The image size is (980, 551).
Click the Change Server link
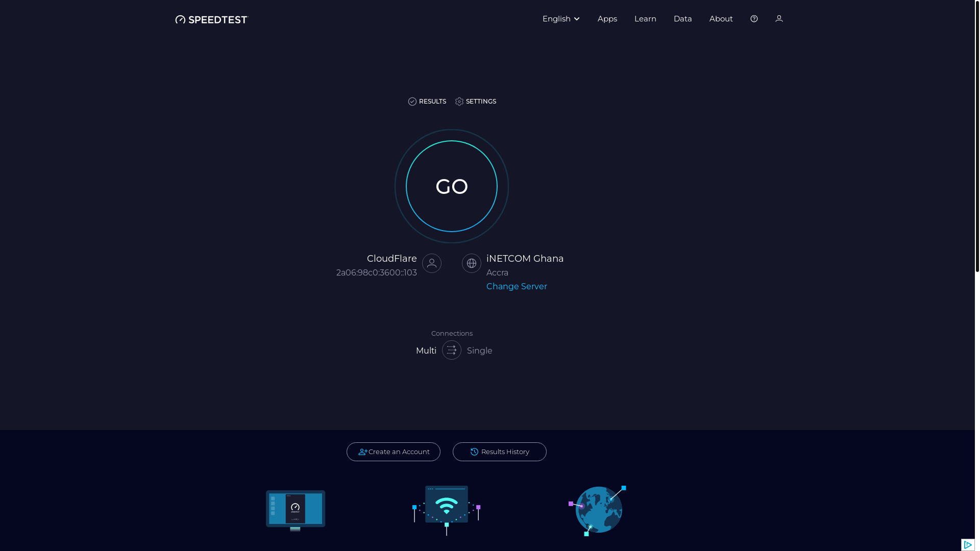[517, 287]
